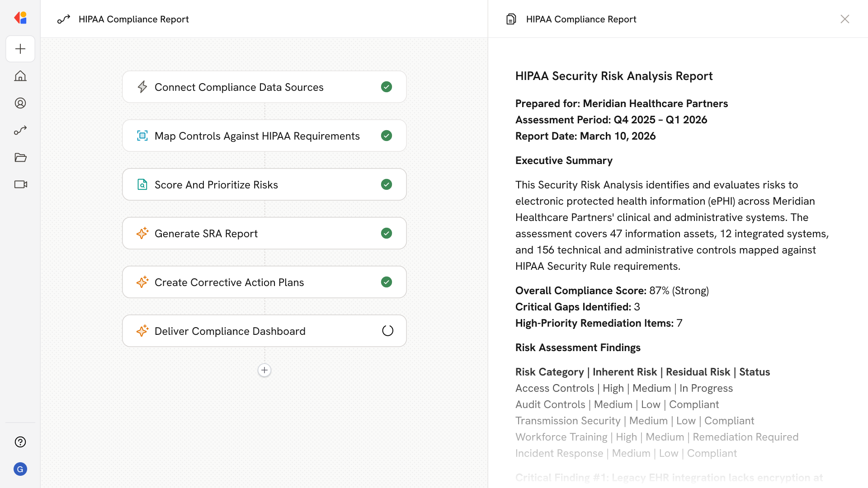868x488 pixels.
Task: Click the G user avatar
Action: click(20, 469)
